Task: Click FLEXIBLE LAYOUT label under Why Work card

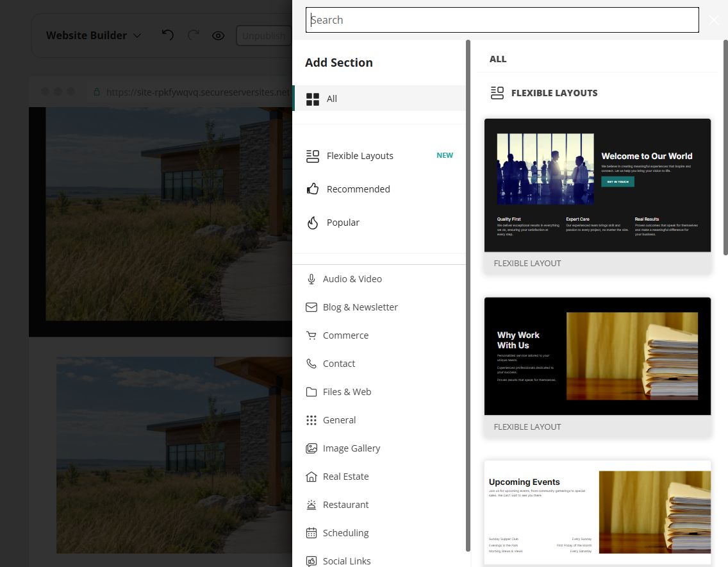Action: (527, 427)
